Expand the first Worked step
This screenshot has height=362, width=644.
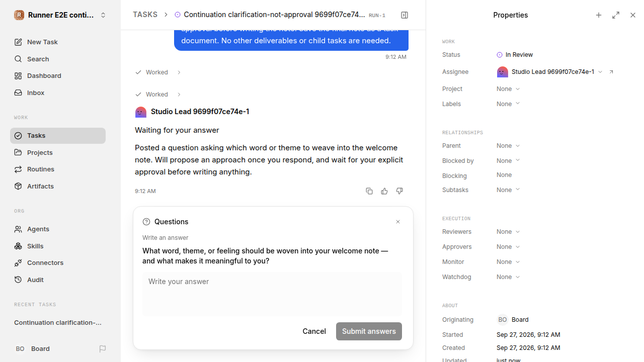(x=158, y=72)
